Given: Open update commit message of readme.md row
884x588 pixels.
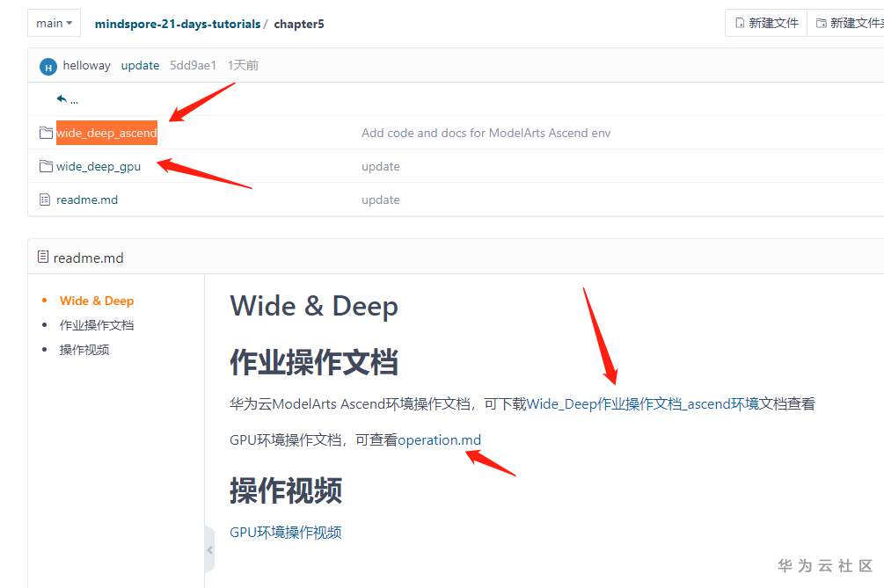Looking at the screenshot, I should click(x=381, y=200).
